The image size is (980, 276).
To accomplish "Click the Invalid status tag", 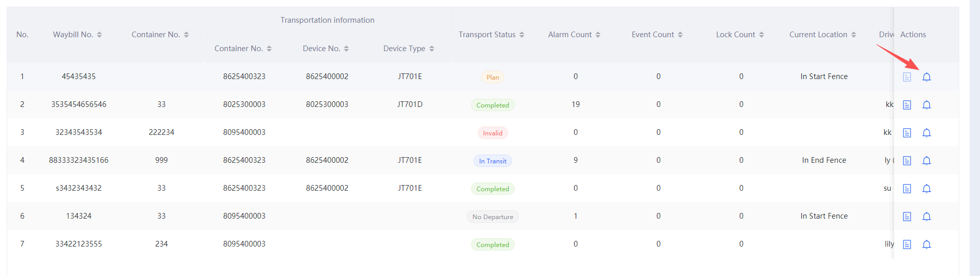I will [x=492, y=133].
